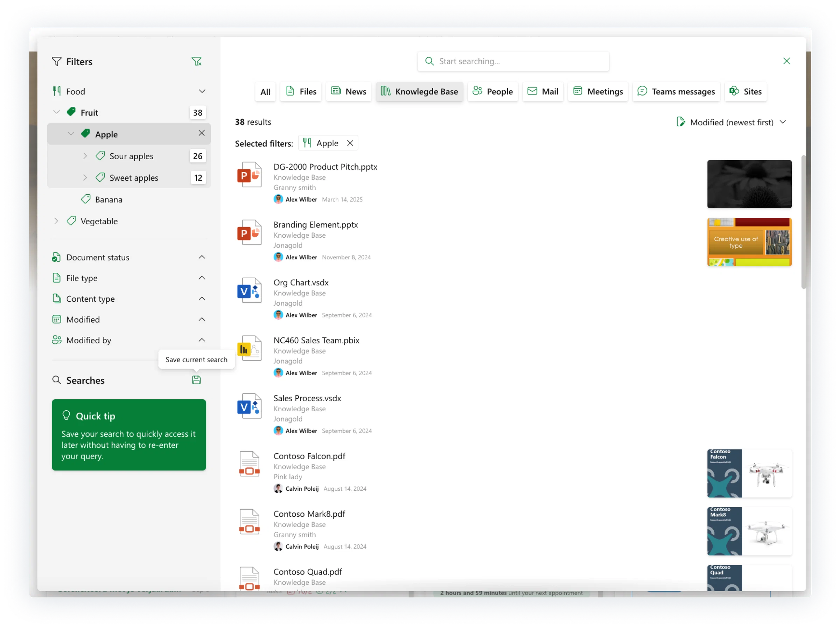
Task: Toggle the Document status filter section
Action: (x=129, y=257)
